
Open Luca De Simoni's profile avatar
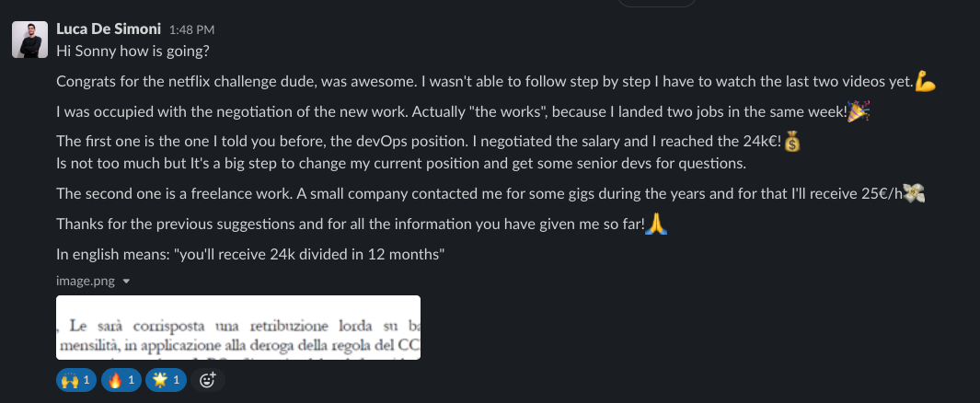pyautogui.click(x=29, y=40)
